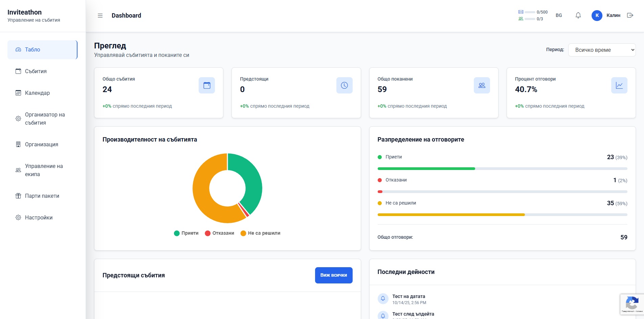This screenshot has width=644, height=319.
Task: Open Настройки via the gear icon
Action: 18,217
